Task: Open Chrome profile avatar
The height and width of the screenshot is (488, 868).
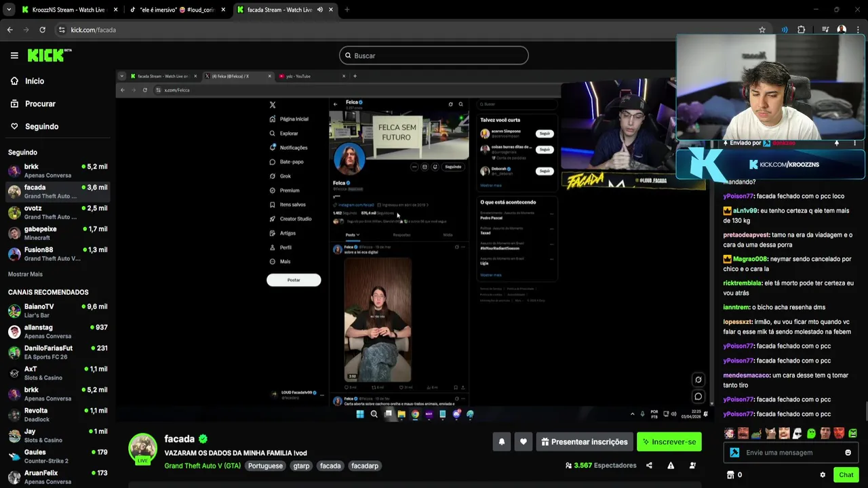Action: (842, 30)
